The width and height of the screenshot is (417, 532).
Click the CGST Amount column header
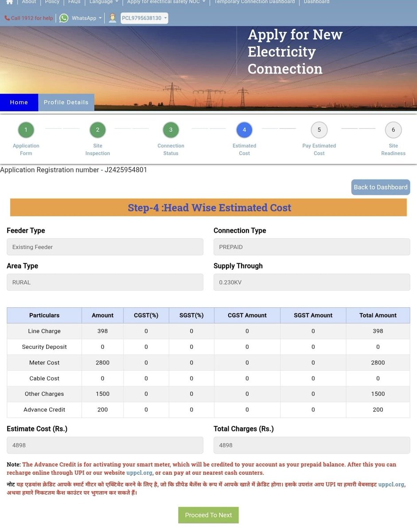coord(247,315)
